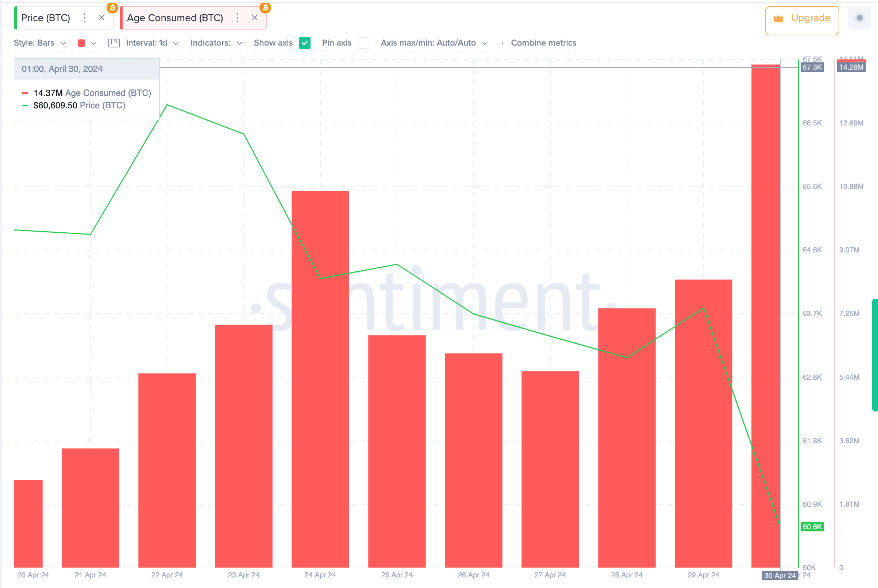Image resolution: width=878 pixels, height=588 pixels.
Task: Uncheck the Show axis checkbox
Action: [x=305, y=43]
